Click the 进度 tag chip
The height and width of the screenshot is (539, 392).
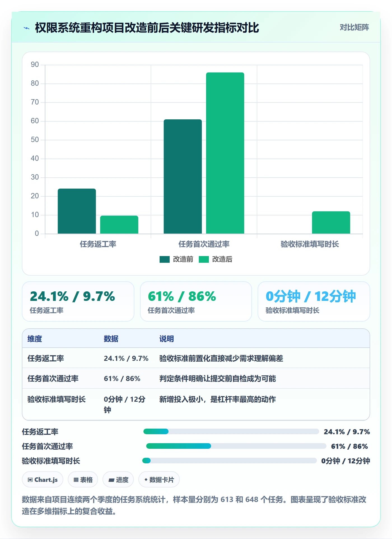(x=118, y=480)
